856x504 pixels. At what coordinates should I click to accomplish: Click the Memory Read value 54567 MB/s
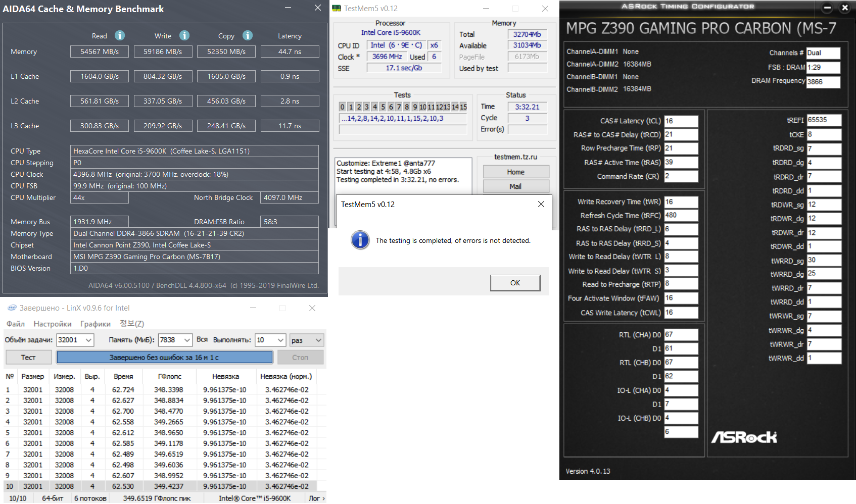point(100,52)
